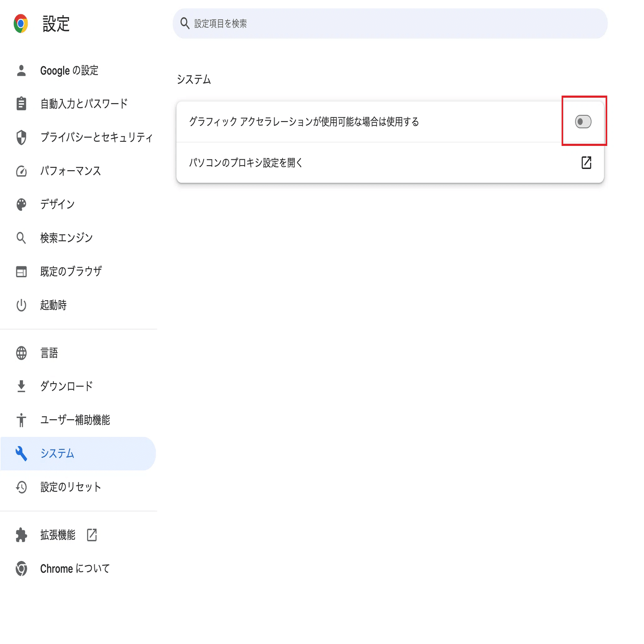Click the デザイン palette icon
The width and height of the screenshot is (644, 644).
coord(21,204)
